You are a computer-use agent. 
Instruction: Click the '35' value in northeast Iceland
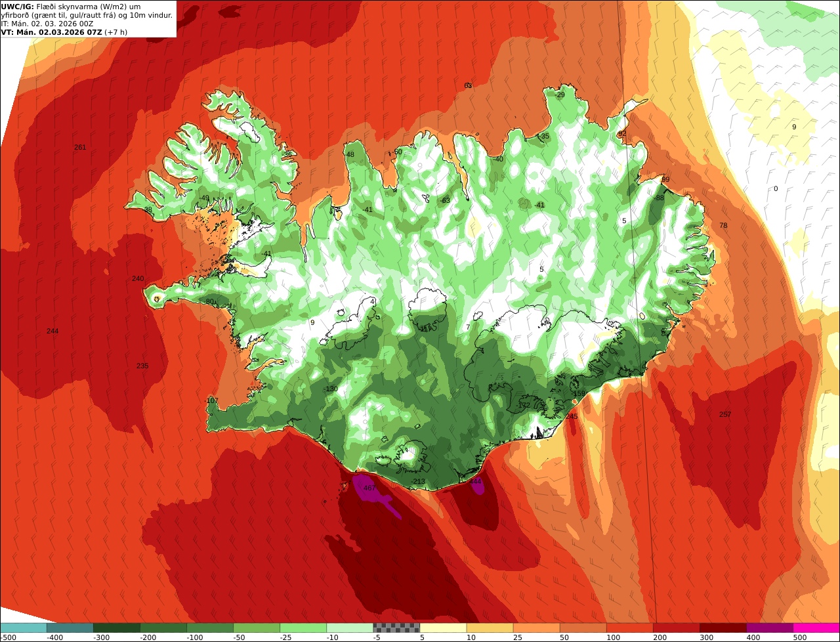(545, 136)
